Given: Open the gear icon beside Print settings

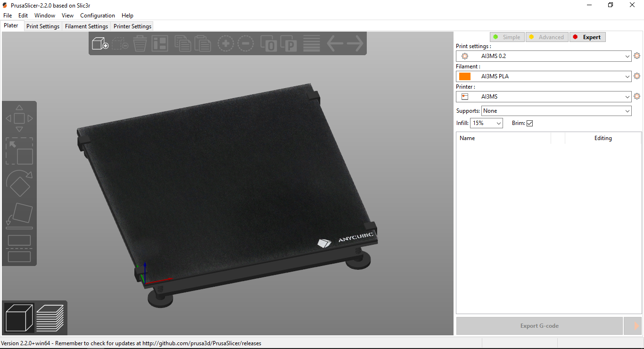Looking at the screenshot, I should (x=637, y=56).
